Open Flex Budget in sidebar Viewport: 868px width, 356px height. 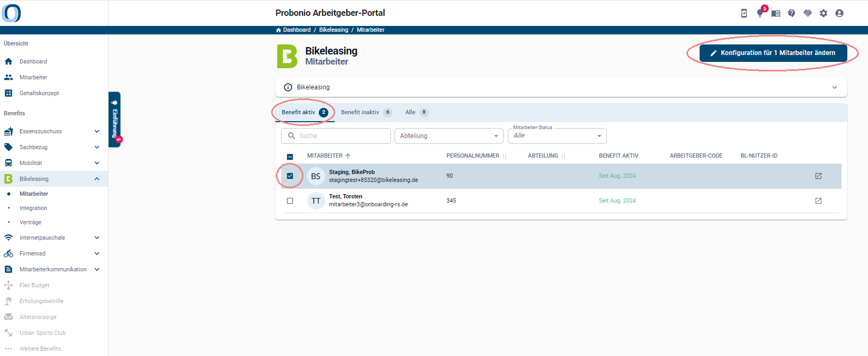click(34, 285)
